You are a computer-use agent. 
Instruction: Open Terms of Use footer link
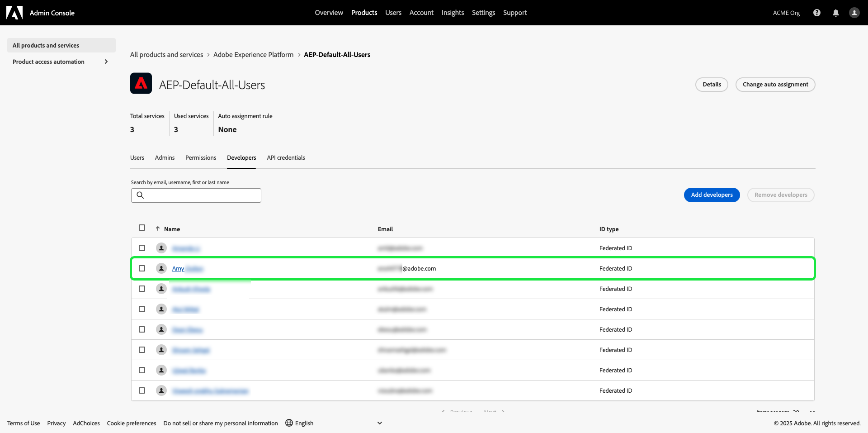(24, 423)
